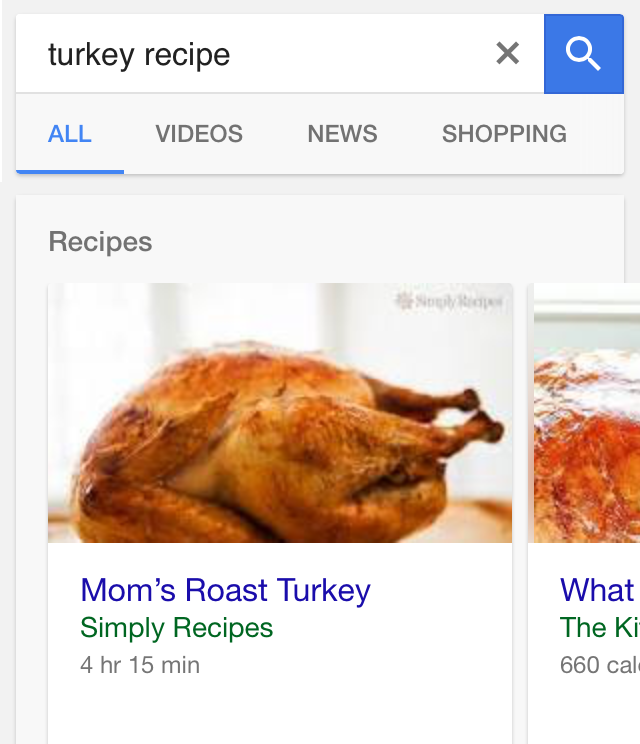Clear the search query with X icon
The width and height of the screenshot is (640, 744).
(508, 53)
